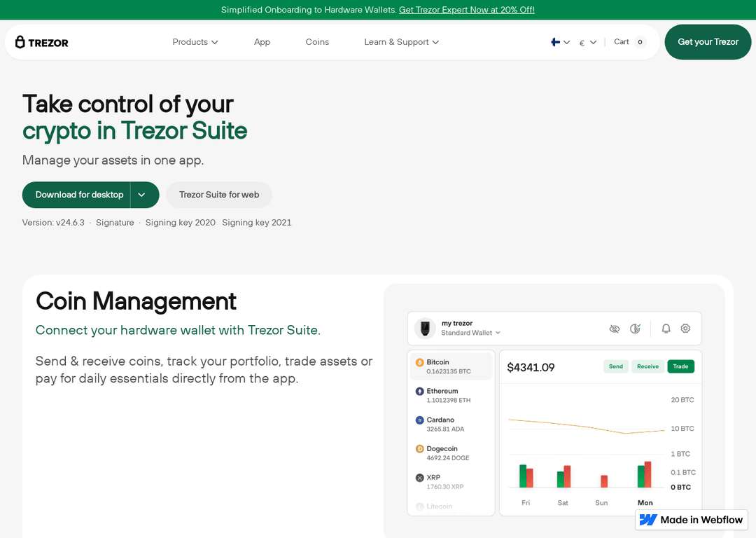The image size is (756, 538).
Task: Click the Made in Webflow badge
Action: pos(691,520)
